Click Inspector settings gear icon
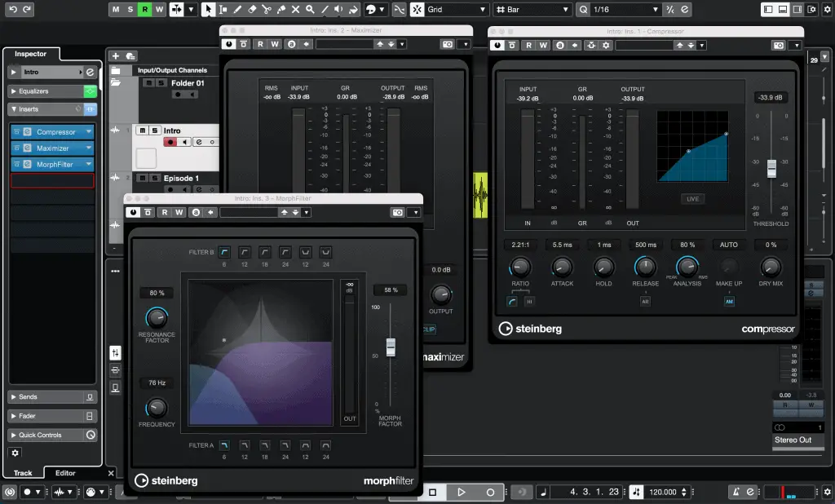835x504 pixels. click(x=15, y=453)
